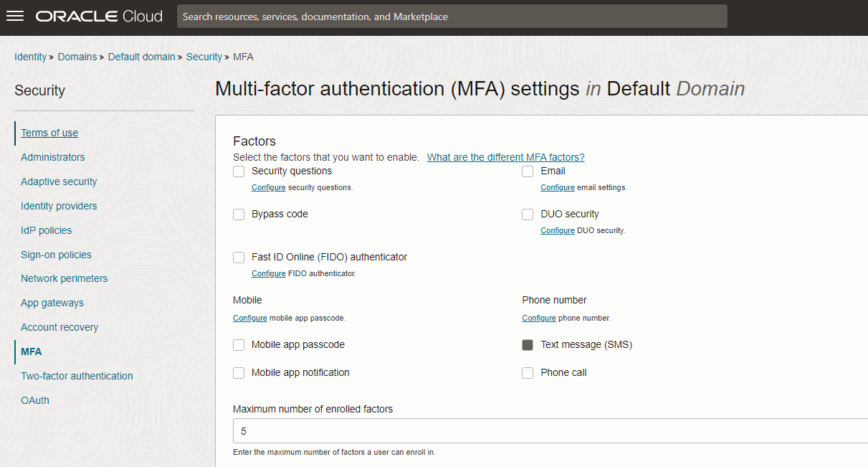The image size is (868, 467).
Task: Select IdP policies in sidebar
Action: pyautogui.click(x=46, y=230)
